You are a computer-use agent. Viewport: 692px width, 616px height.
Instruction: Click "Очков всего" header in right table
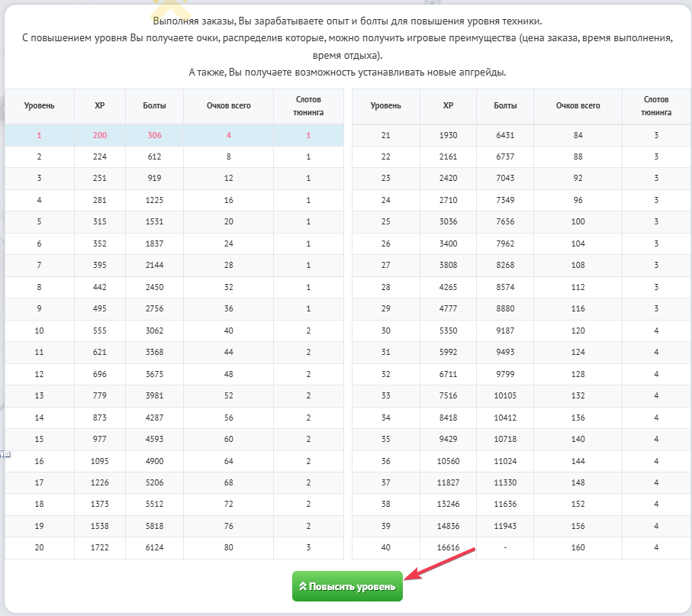[578, 105]
